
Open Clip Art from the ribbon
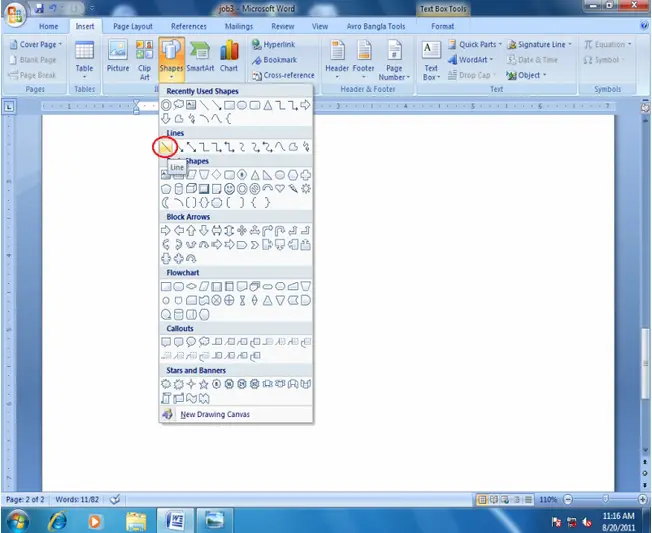(144, 60)
